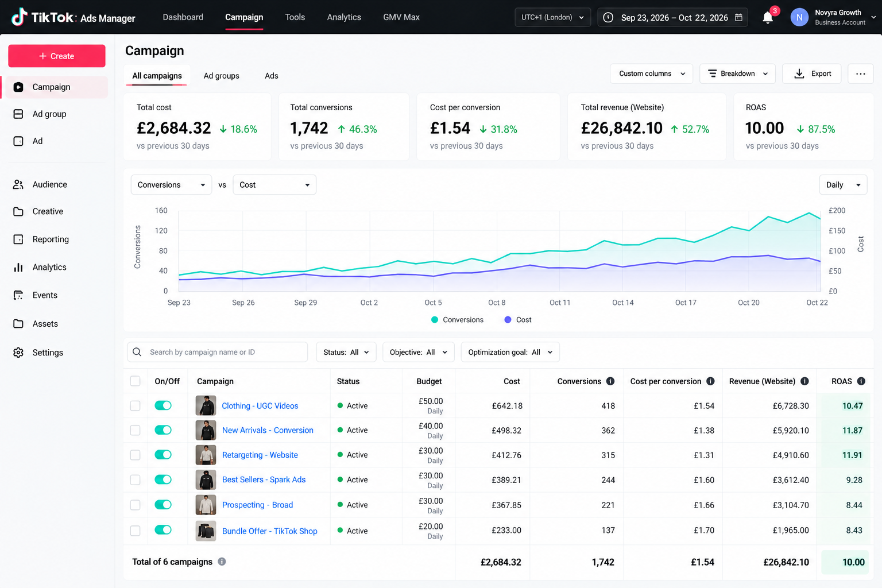Expand the Breakdown dropdown
The height and width of the screenshot is (588, 882).
pyautogui.click(x=737, y=73)
